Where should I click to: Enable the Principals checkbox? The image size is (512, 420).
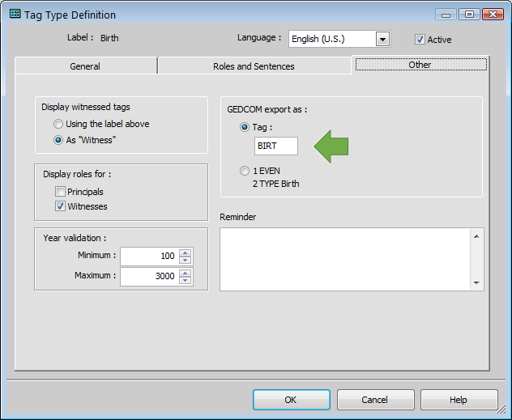[x=60, y=192]
